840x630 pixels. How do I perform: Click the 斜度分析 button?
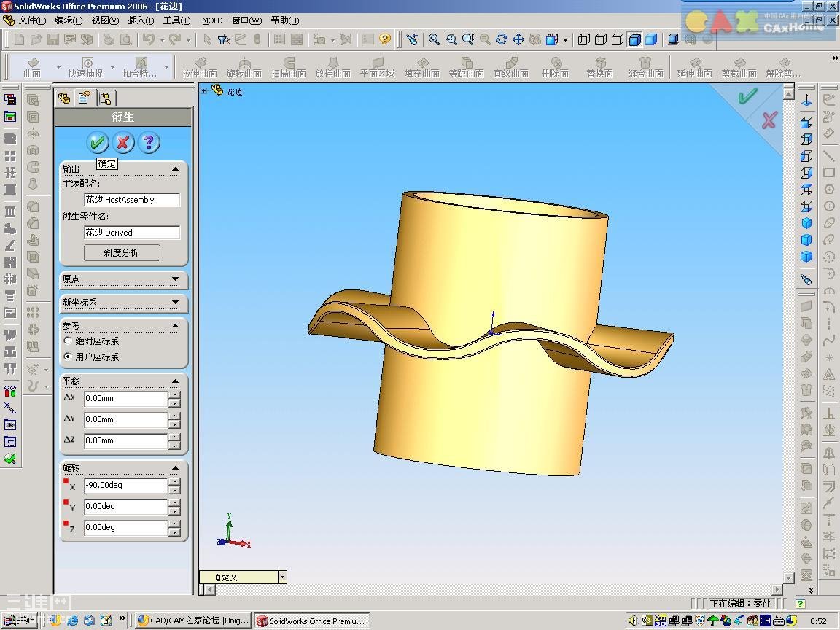click(121, 252)
